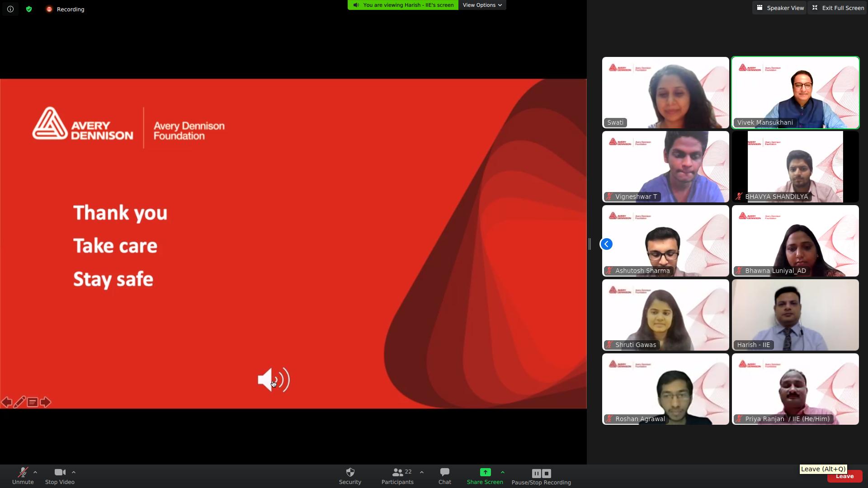
Task: Click muted mic icon beside Ashutosh Sharma
Action: point(609,271)
